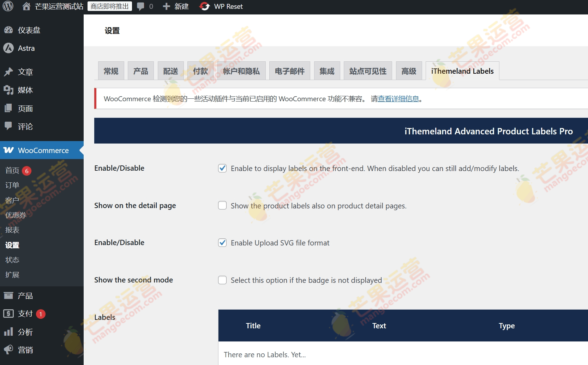The width and height of the screenshot is (588, 365).
Task: Click the 评论 comment icon in sidebar
Action: (x=8, y=126)
